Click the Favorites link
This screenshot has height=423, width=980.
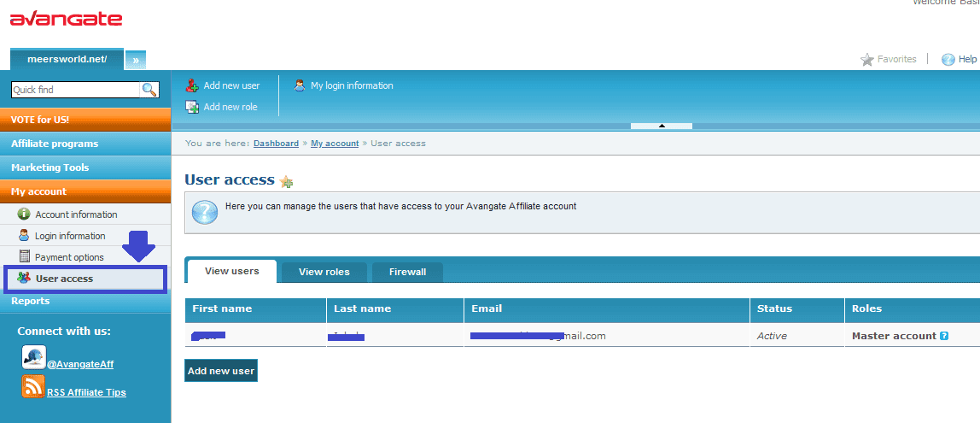897,60
